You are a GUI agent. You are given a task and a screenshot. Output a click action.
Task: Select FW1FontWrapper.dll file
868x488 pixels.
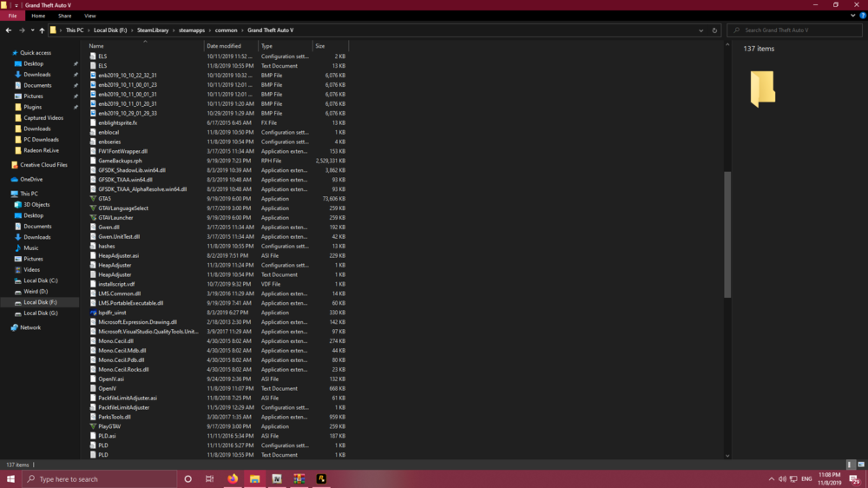(x=122, y=151)
